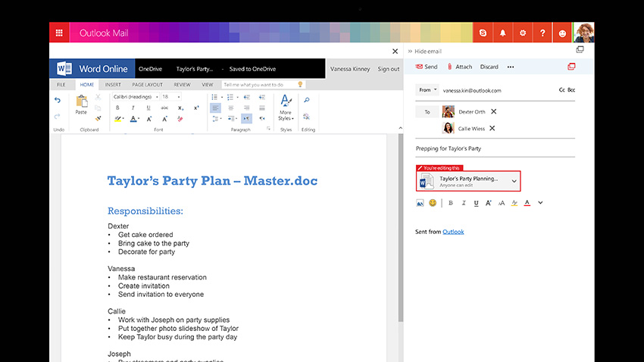Increase paragraph indent

coord(262,97)
